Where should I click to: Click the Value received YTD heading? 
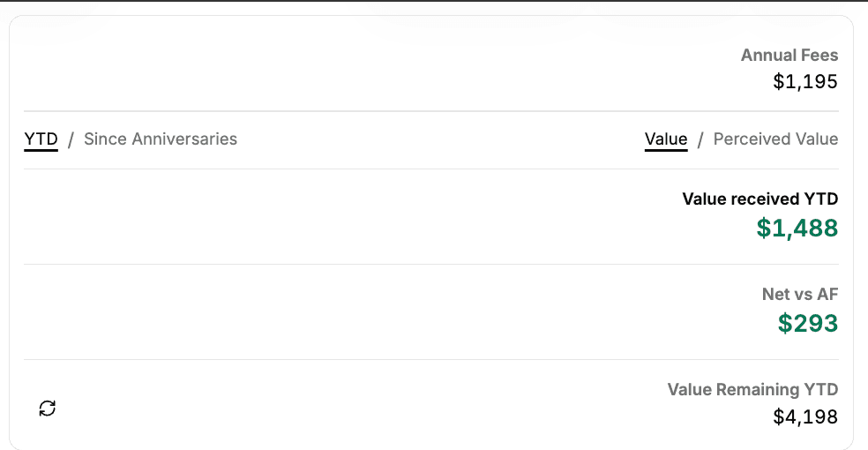click(x=759, y=199)
